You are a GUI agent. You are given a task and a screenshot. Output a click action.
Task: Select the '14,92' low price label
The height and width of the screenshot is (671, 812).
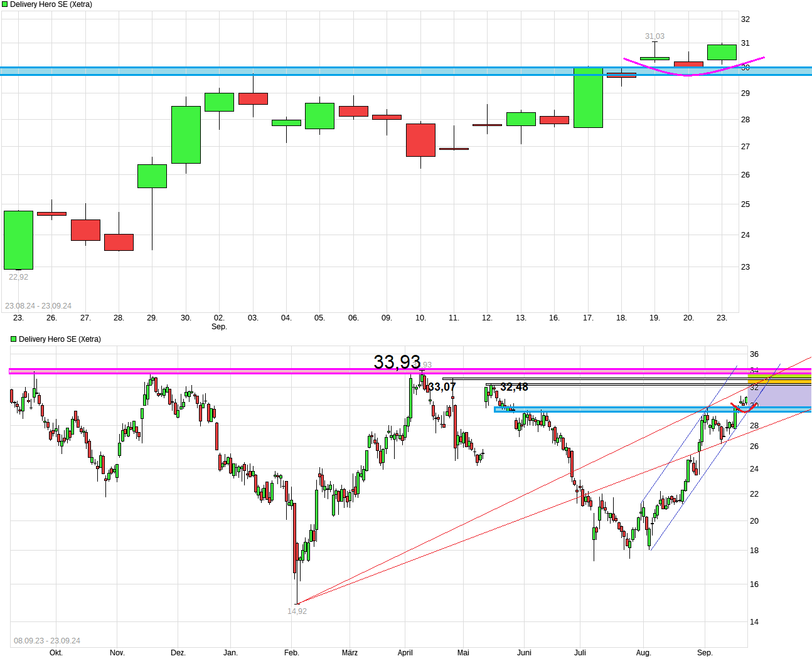tap(297, 610)
